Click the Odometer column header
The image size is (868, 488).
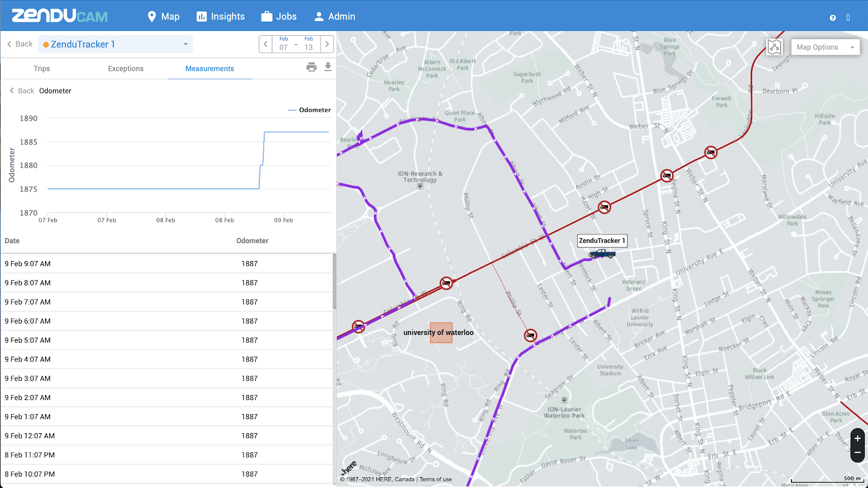click(252, 240)
